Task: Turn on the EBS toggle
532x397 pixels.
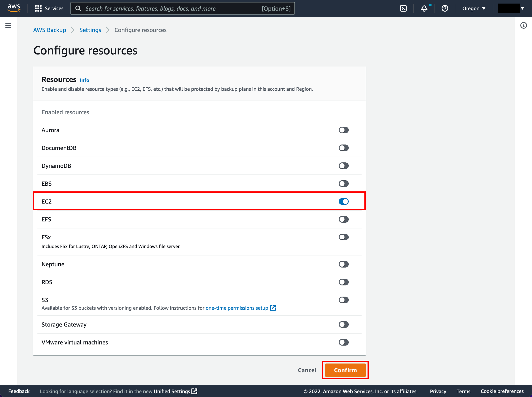Action: click(x=344, y=184)
